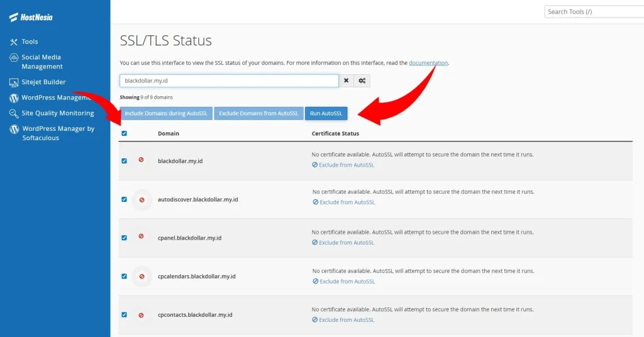Open Tools menu item
The width and height of the screenshot is (644, 337).
[x=30, y=42]
